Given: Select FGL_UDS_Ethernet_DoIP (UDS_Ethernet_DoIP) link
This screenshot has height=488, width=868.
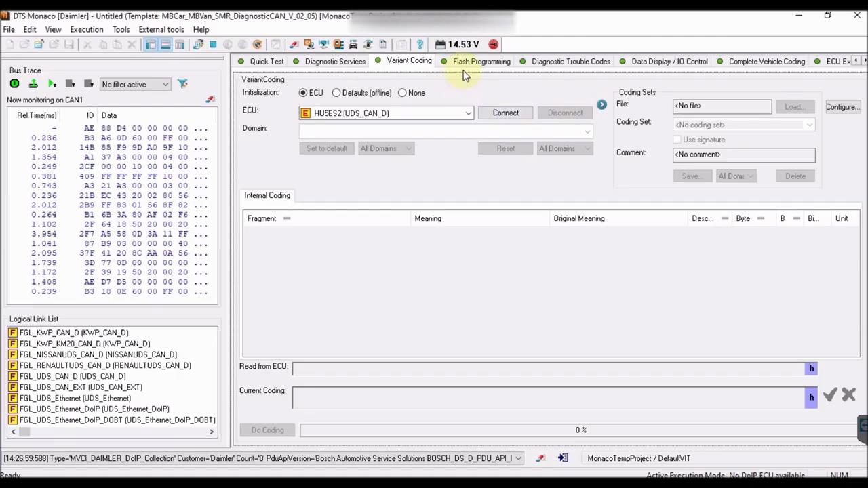Looking at the screenshot, I should pos(94,409).
